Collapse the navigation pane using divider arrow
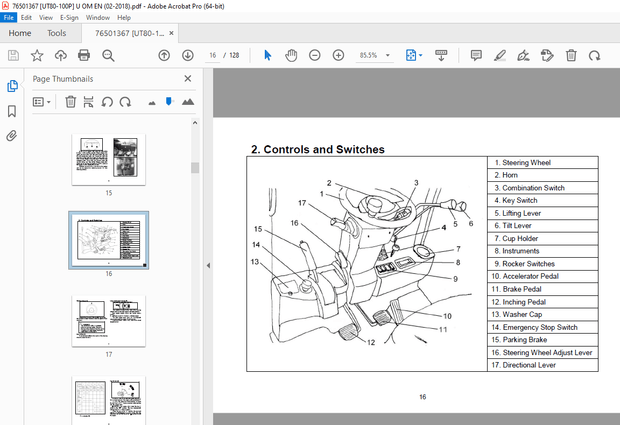 (207, 265)
